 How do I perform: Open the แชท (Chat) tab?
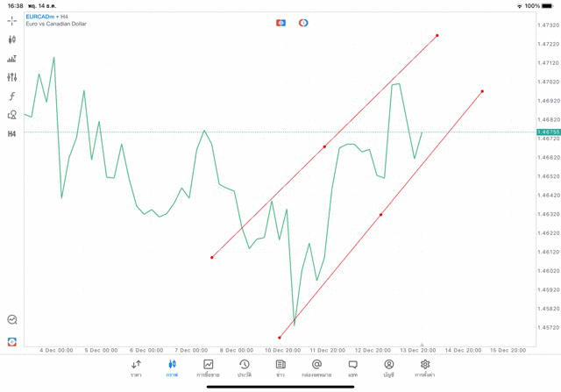tap(352, 367)
